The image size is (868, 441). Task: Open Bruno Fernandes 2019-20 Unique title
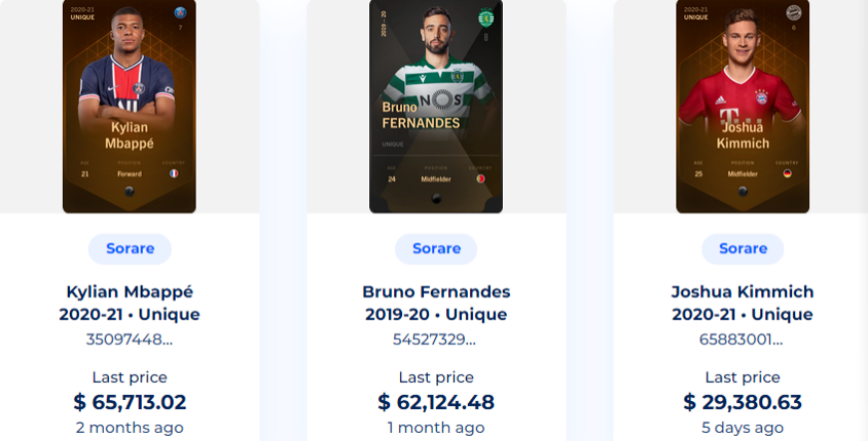coord(436,302)
